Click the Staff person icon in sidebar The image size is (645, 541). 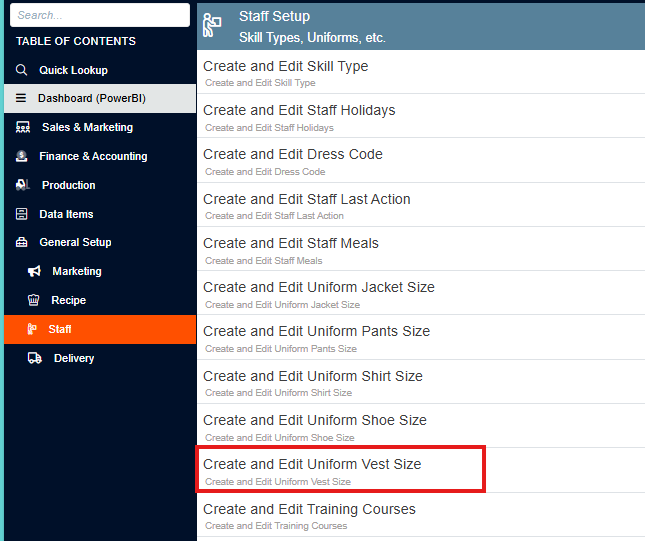coord(32,329)
